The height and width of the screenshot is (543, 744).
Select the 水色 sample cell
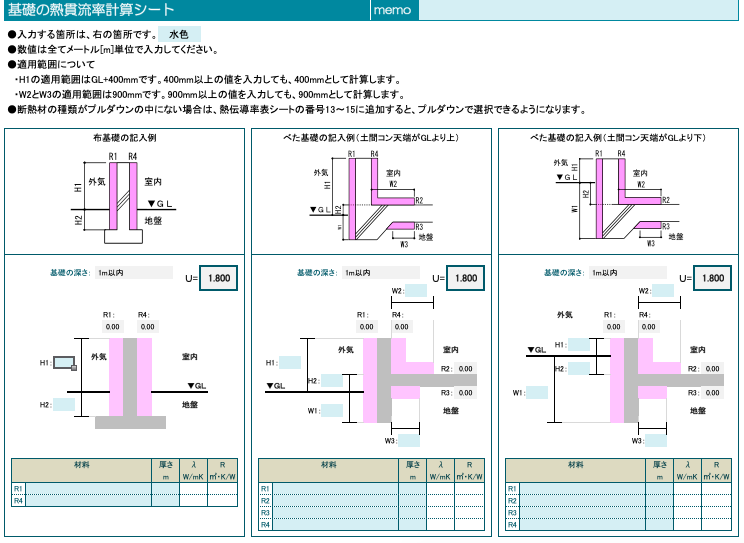[179, 34]
